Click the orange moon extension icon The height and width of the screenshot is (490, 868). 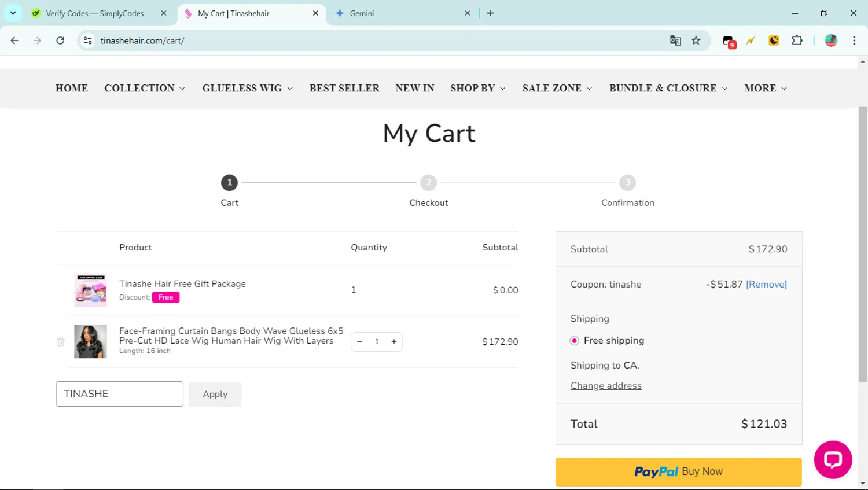pyautogui.click(x=774, y=40)
